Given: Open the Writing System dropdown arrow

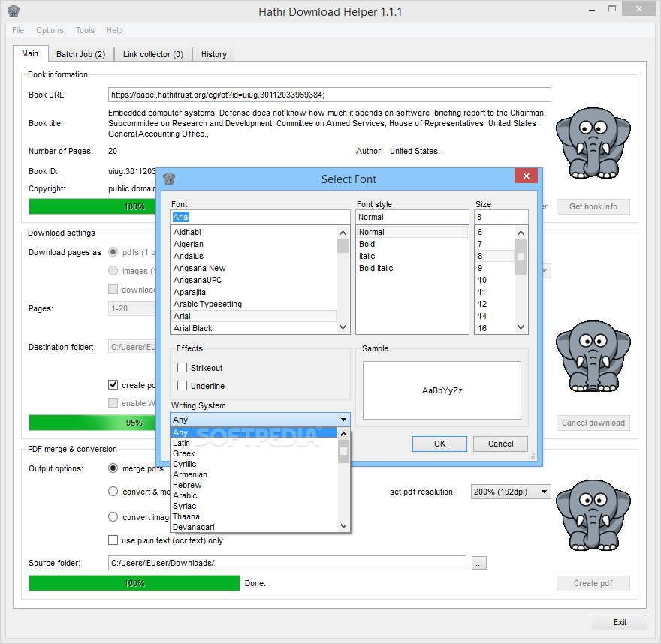Looking at the screenshot, I should coord(343,420).
